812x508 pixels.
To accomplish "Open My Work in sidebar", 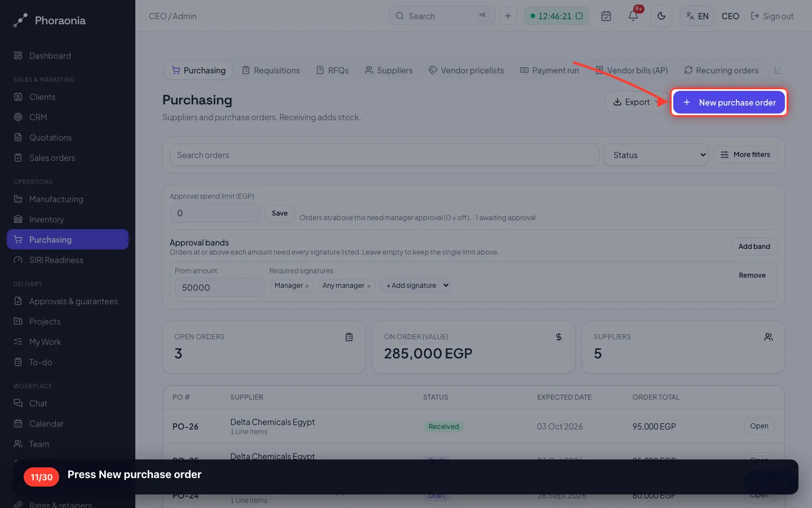I will click(68, 342).
